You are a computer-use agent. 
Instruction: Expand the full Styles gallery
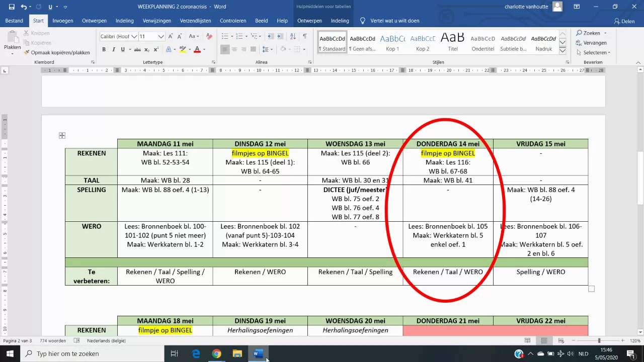click(563, 50)
